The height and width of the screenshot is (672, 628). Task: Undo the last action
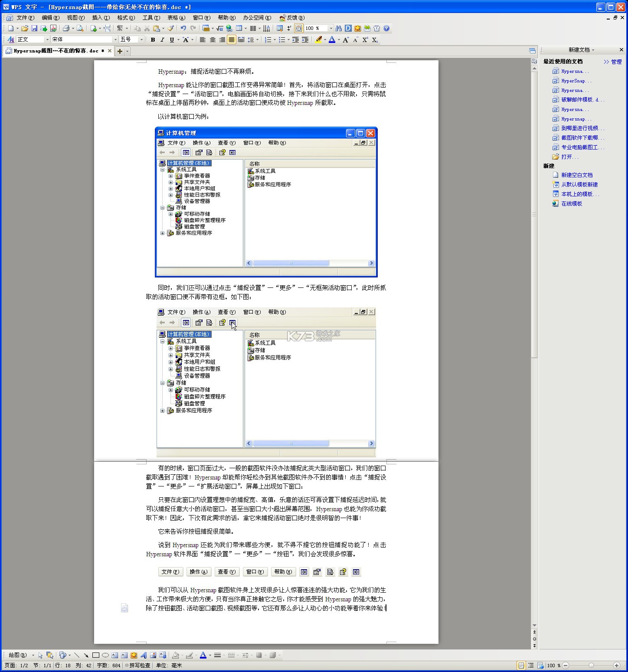183,29
